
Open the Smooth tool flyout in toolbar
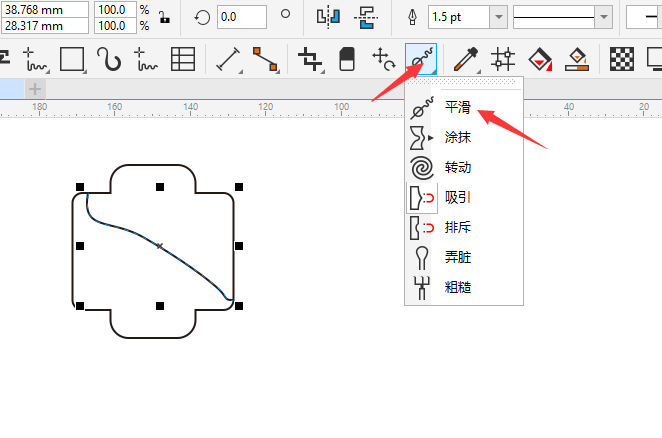421,60
